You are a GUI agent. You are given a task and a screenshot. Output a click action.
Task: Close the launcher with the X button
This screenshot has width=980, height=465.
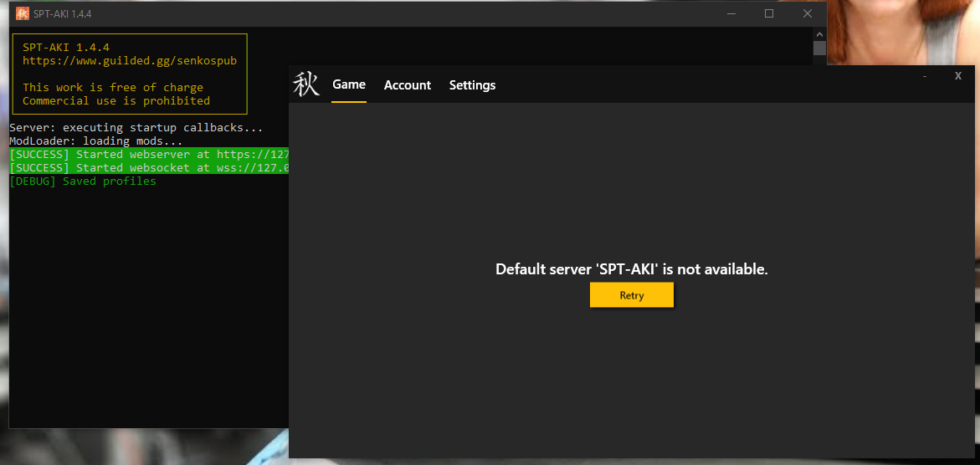point(958,76)
